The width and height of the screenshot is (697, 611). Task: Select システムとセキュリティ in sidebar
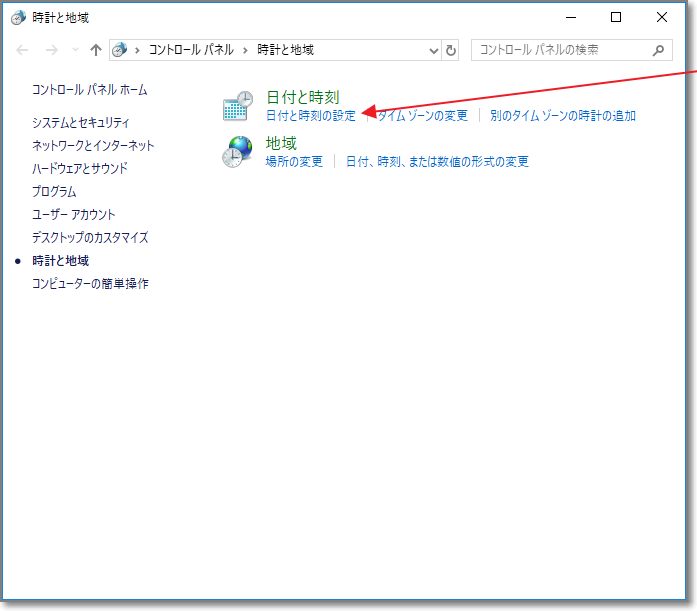[81, 123]
